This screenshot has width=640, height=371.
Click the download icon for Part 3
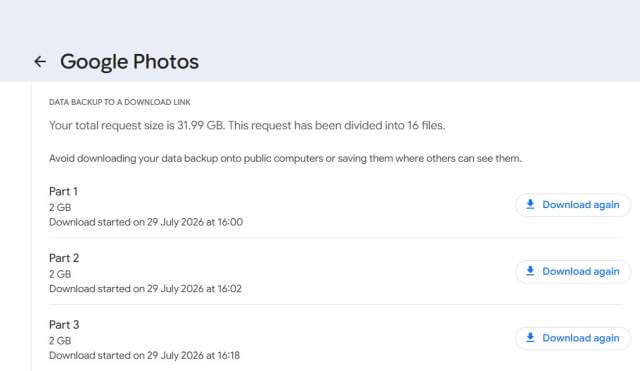(x=530, y=338)
